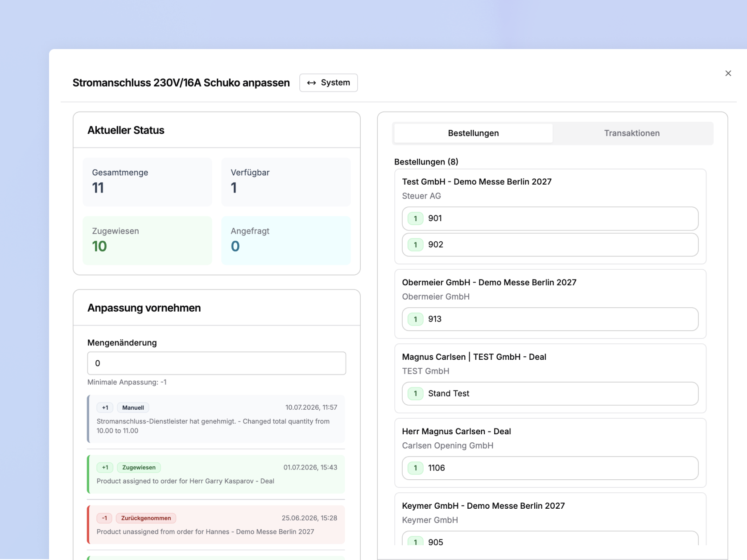Screen dimensions: 747x560
Task: Click 'Test GmbH - Demo Messe Berlin 2027' heading
Action: (x=477, y=182)
